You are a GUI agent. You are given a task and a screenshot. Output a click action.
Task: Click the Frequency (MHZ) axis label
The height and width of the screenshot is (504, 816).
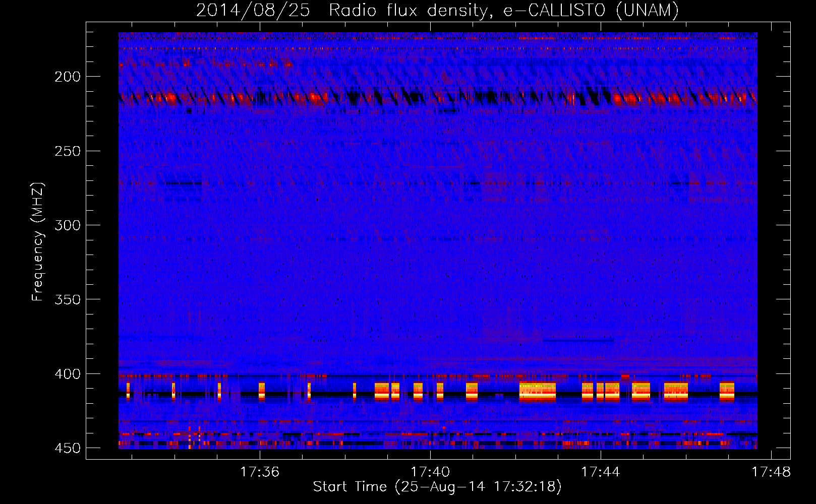pyautogui.click(x=38, y=241)
